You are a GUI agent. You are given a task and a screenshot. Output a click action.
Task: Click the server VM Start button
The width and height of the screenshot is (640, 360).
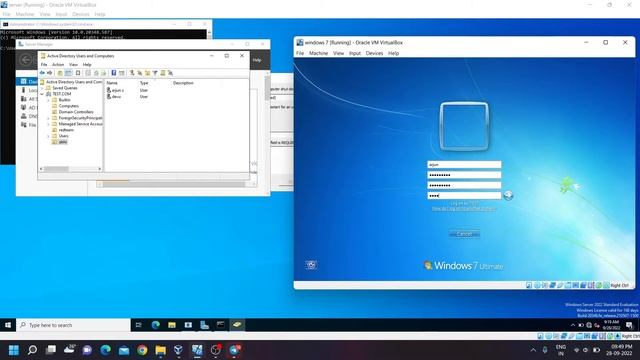8,325
